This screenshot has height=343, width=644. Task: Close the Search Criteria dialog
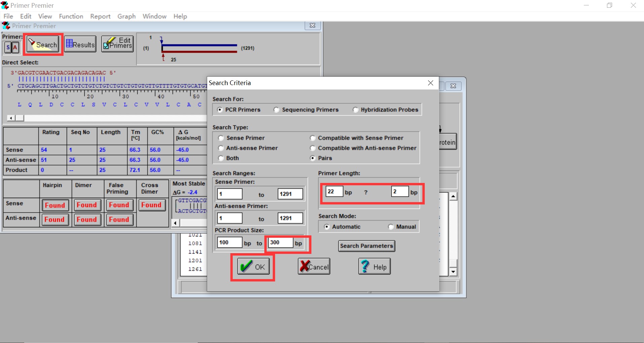[430, 83]
